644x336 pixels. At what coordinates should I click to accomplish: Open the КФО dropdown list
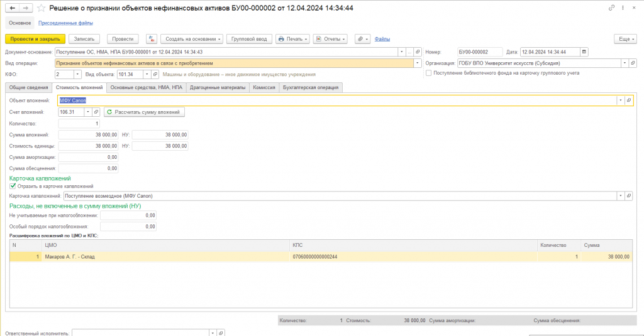(77, 74)
